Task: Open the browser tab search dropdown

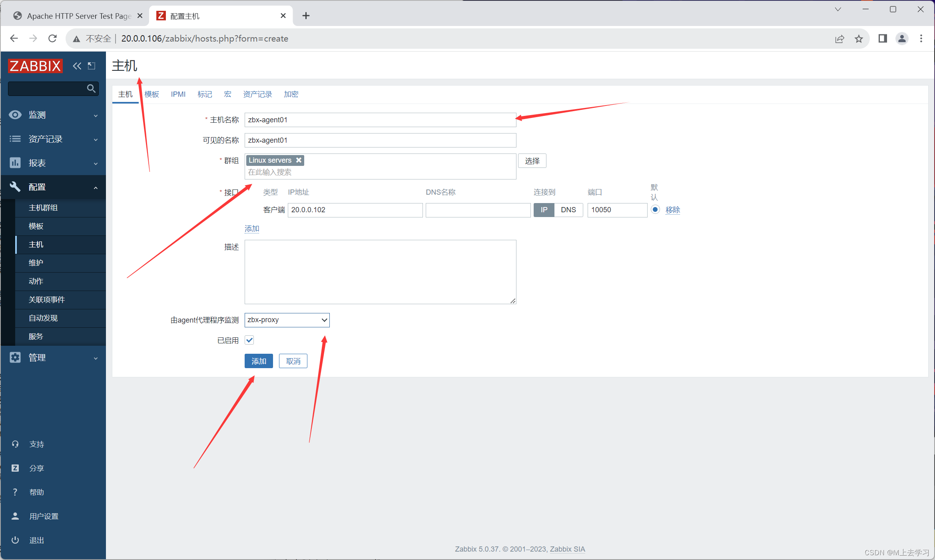Action: point(838,9)
